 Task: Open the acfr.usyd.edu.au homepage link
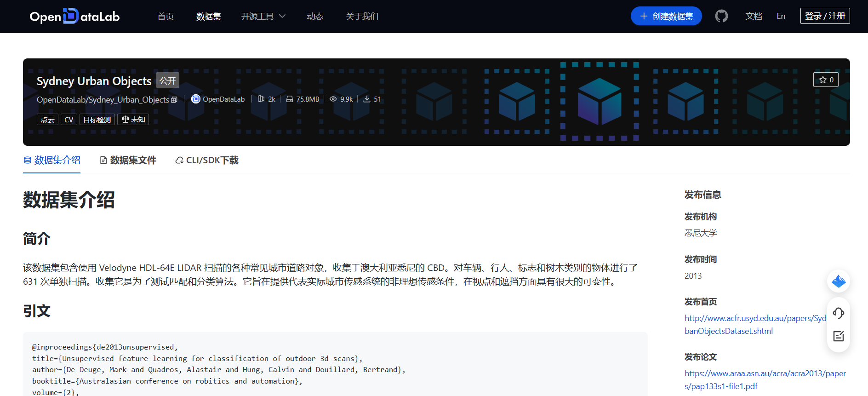tap(755, 325)
